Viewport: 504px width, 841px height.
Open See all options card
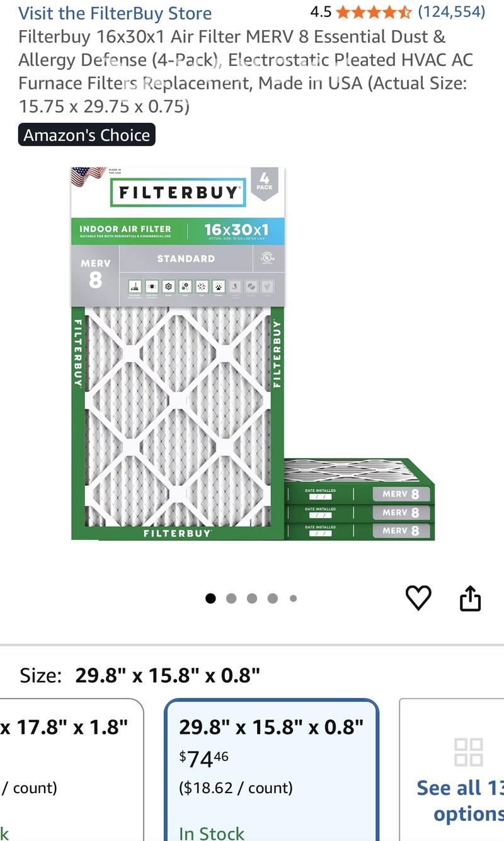tap(452, 770)
